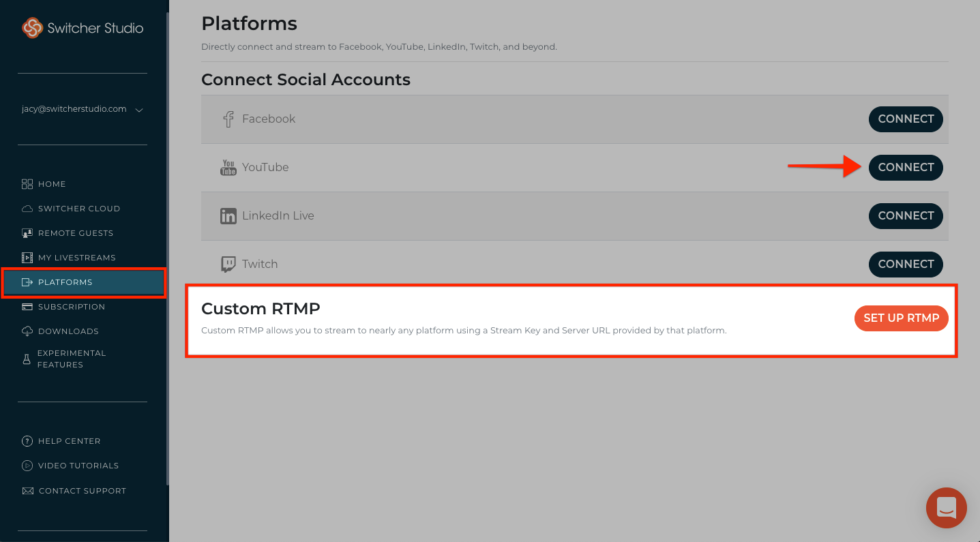Image resolution: width=980 pixels, height=542 pixels.
Task: Click the Platforms export icon
Action: pos(27,282)
